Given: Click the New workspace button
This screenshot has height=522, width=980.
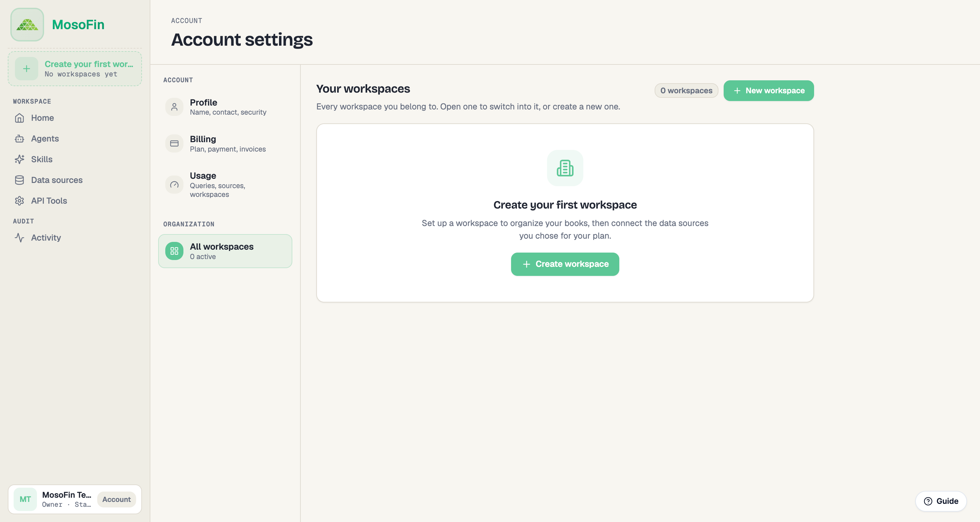Looking at the screenshot, I should point(768,90).
